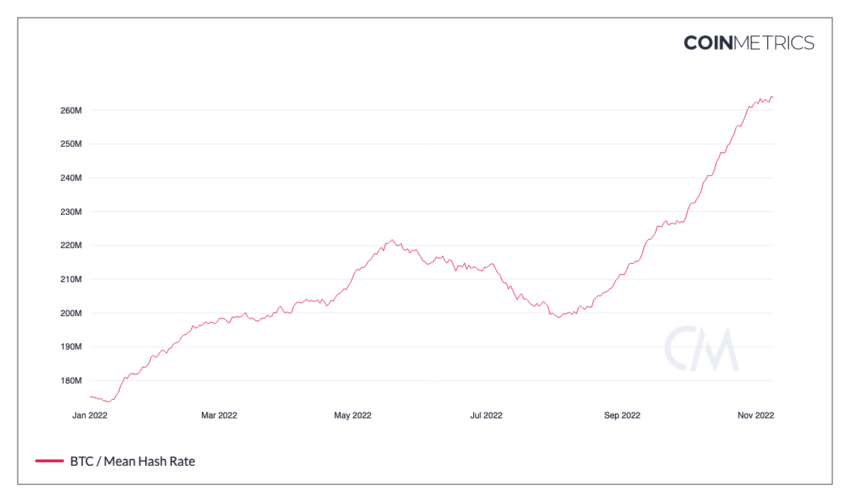This screenshot has width=850, height=502.
Task: Select the 240M y-axis label
Action: pyautogui.click(x=70, y=178)
